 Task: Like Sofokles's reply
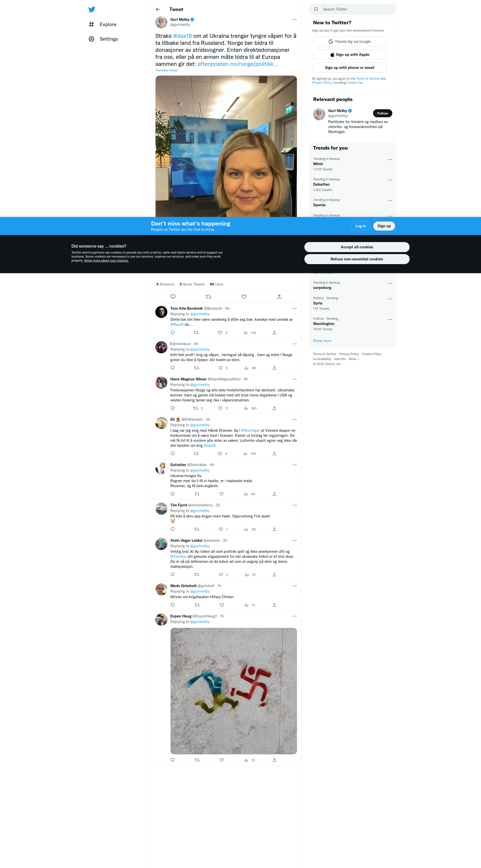click(222, 494)
